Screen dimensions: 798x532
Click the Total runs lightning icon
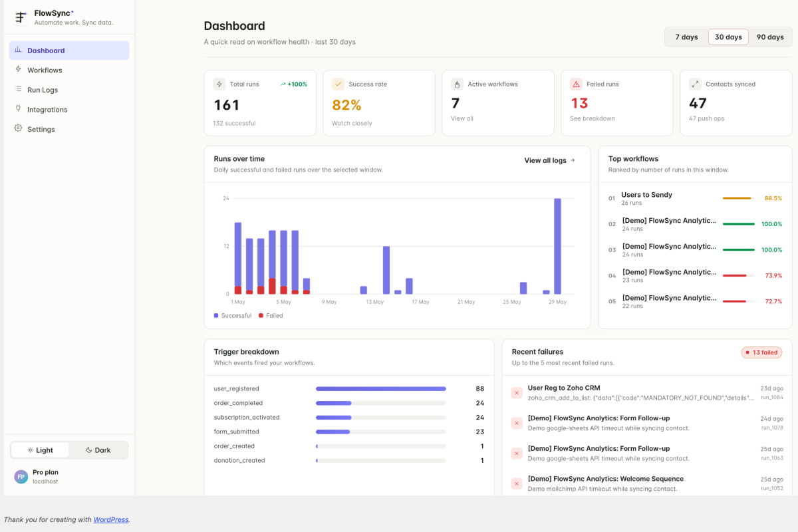click(x=219, y=84)
